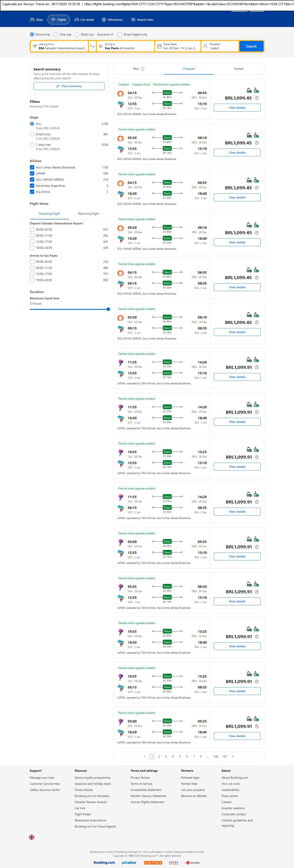The height and width of the screenshot is (868, 294).
Task: Open the Economy cabin class dropdown
Action: [105, 34]
